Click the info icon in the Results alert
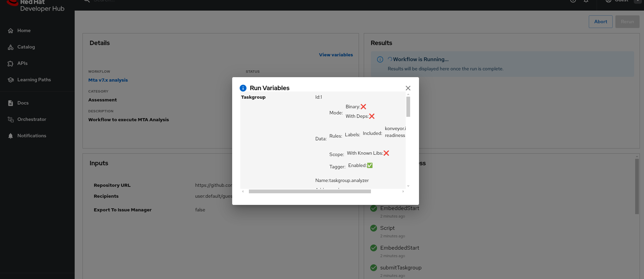 380,59
